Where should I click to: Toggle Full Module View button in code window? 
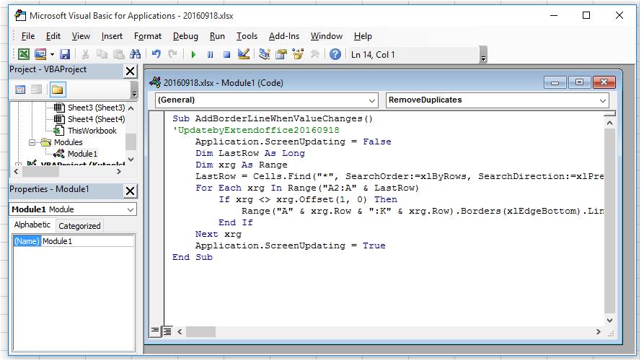pos(167,331)
